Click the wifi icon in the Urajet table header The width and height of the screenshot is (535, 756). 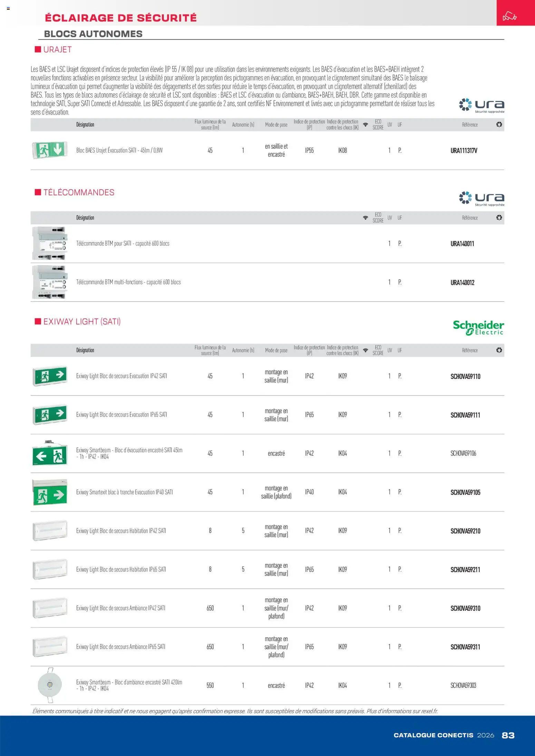click(365, 125)
